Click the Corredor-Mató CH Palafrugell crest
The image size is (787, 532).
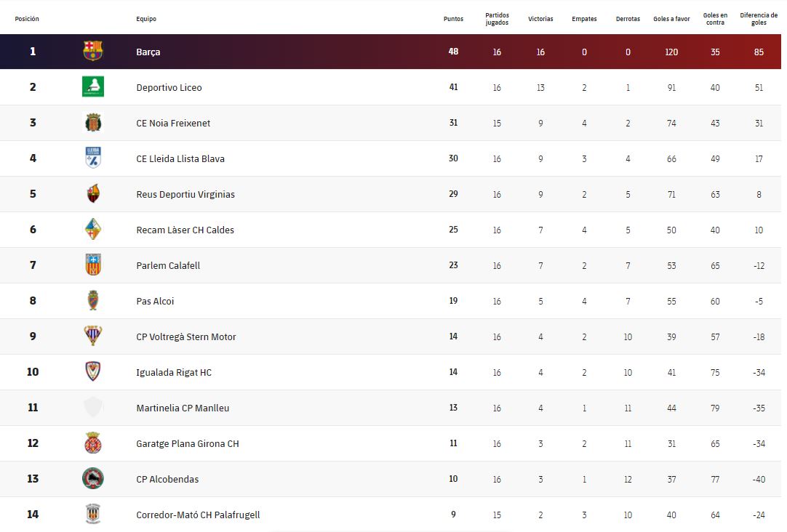pos(93,514)
